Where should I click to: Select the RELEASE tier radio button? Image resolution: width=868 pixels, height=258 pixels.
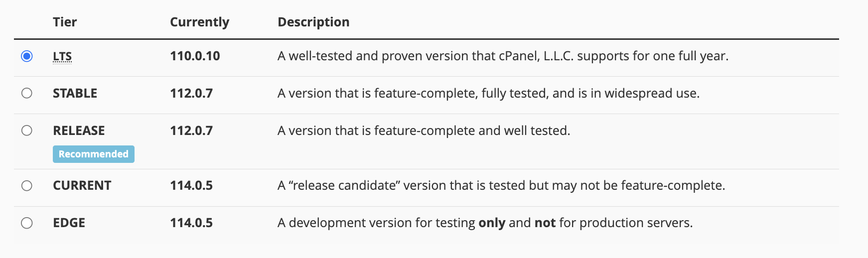tap(27, 130)
